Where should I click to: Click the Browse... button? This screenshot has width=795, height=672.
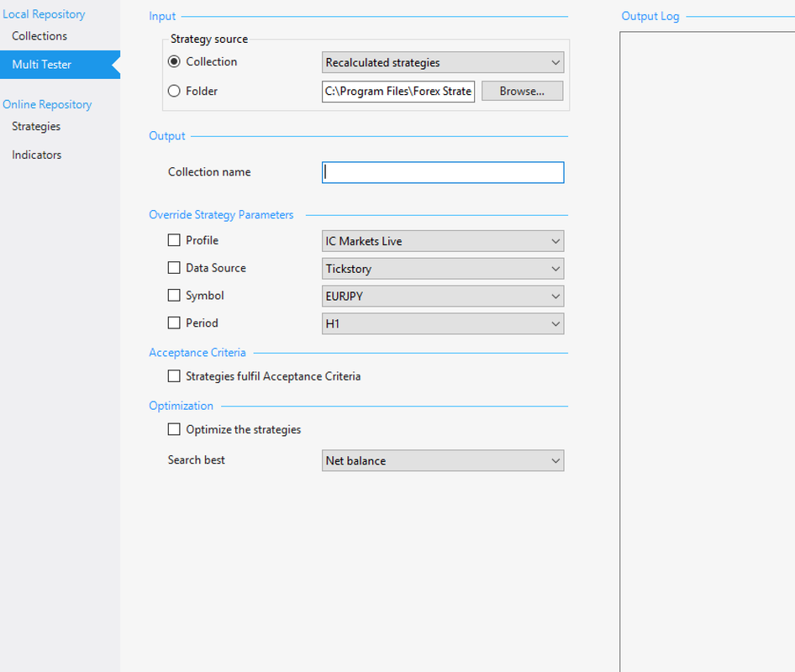point(522,92)
